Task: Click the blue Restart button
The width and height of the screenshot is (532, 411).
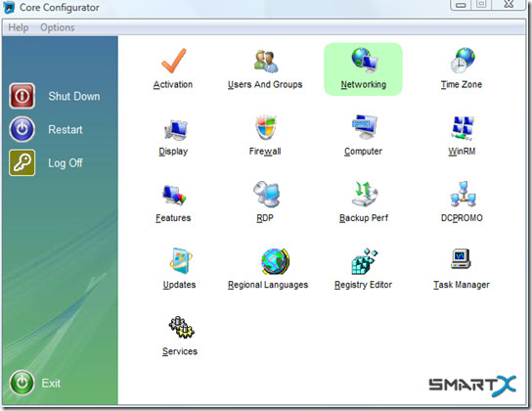Action: point(22,129)
